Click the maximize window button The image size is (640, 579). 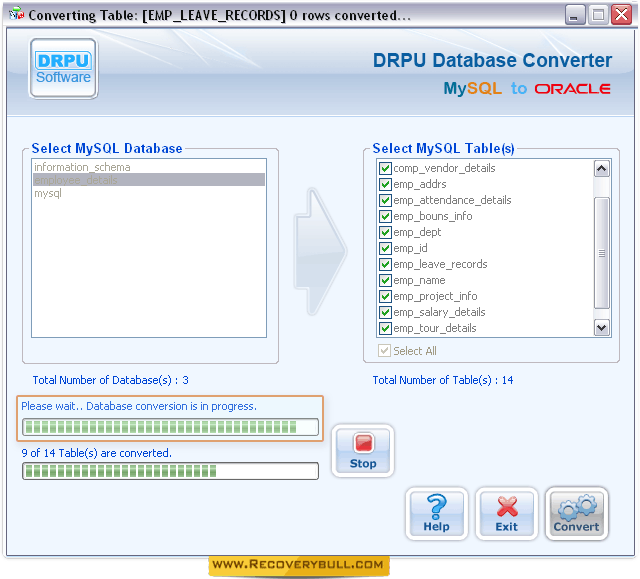point(598,15)
